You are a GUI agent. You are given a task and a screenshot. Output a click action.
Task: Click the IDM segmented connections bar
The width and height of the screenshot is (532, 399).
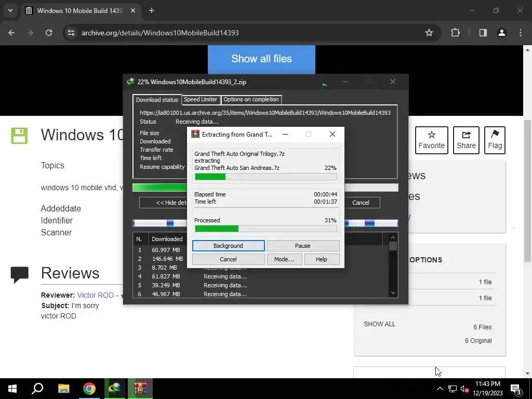point(265,223)
